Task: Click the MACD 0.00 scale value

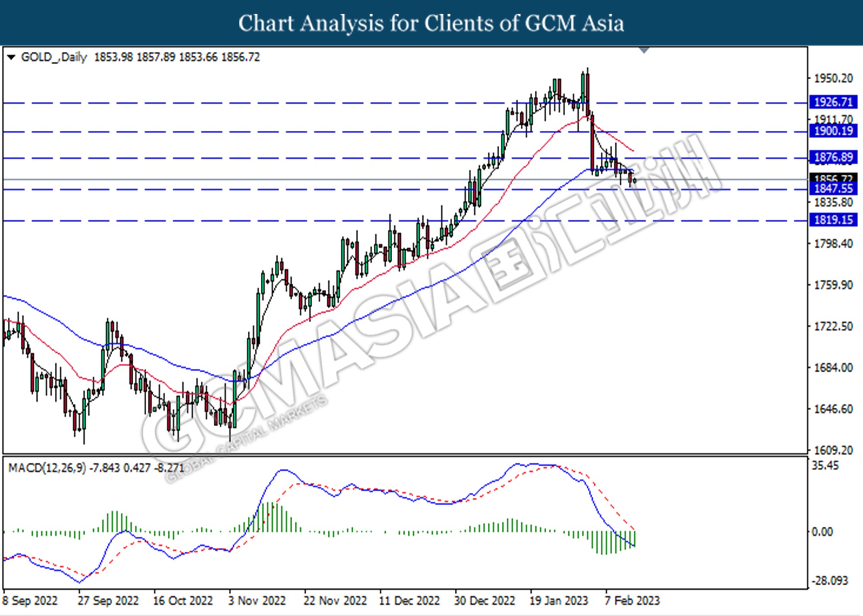Action: pyautogui.click(x=822, y=532)
